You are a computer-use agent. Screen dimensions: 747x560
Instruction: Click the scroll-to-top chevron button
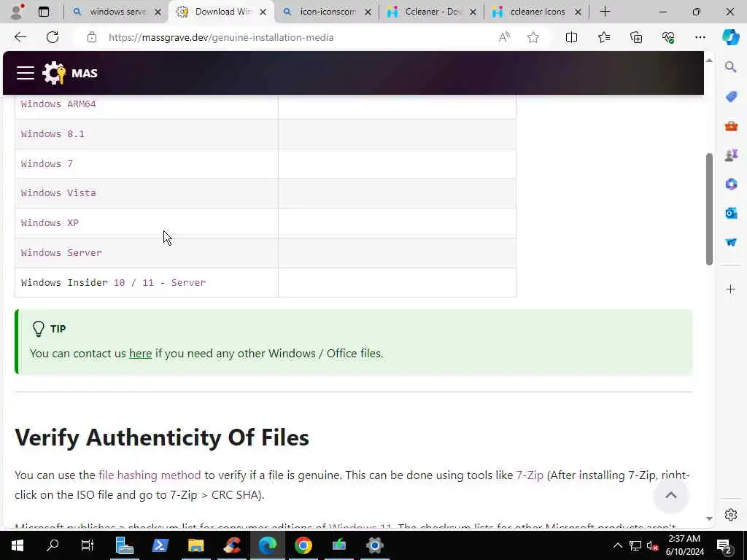point(671,496)
